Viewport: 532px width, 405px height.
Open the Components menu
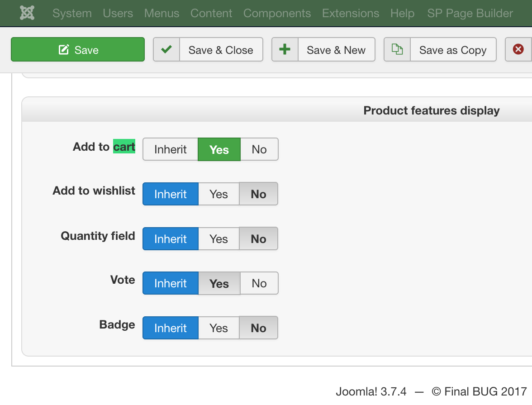277,14
